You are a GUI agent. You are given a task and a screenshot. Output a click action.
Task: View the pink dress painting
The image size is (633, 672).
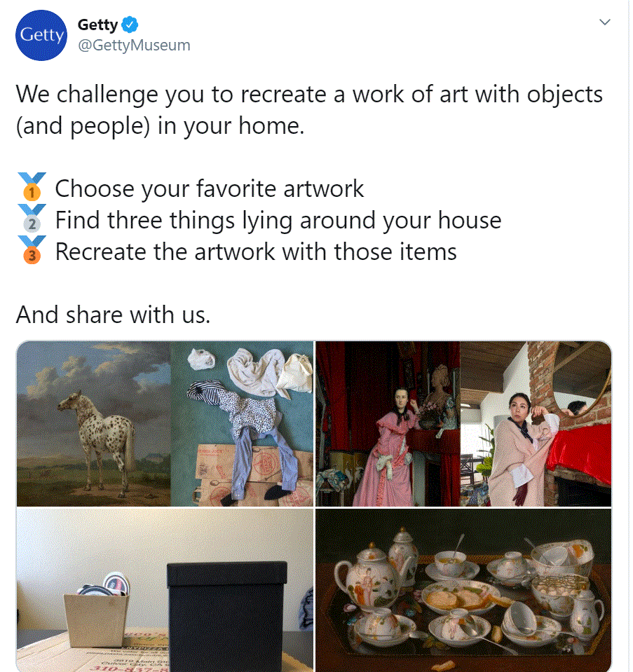(x=388, y=423)
